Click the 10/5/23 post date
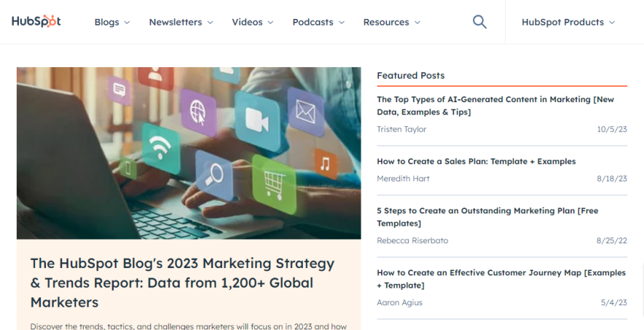Image resolution: width=644 pixels, height=330 pixels. point(612,130)
